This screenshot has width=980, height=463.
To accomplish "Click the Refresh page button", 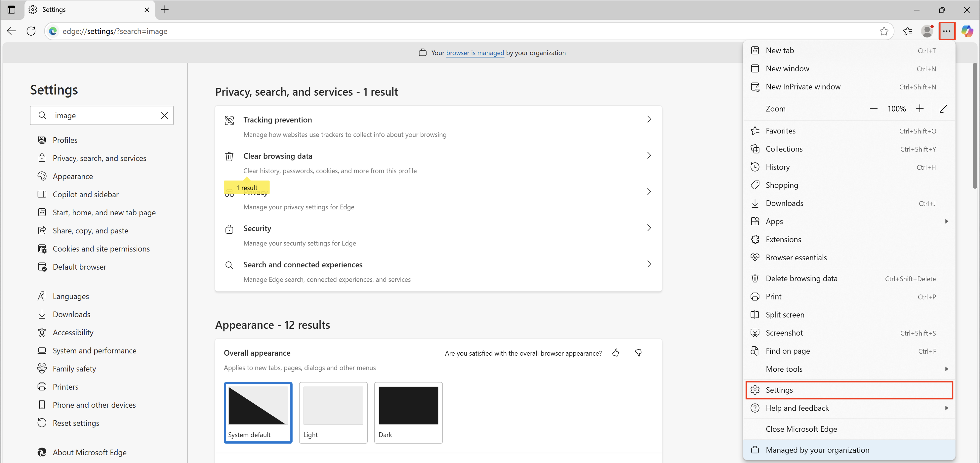I will pos(31,31).
